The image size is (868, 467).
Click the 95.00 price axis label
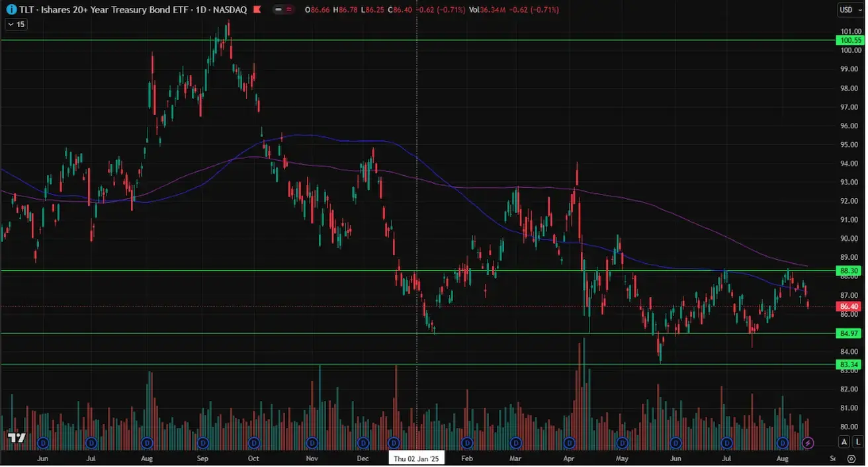coord(849,144)
